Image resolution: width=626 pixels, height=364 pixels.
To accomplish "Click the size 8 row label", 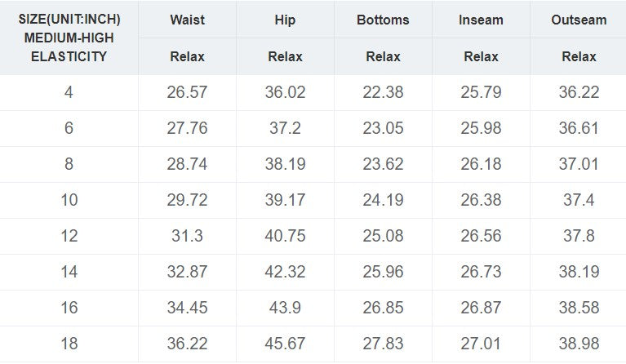I will (x=69, y=164).
